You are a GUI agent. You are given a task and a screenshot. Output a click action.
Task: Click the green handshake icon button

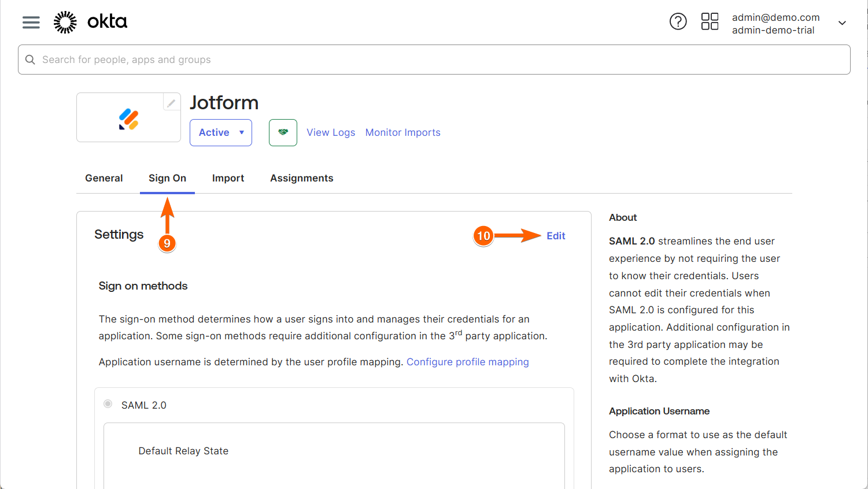click(283, 132)
